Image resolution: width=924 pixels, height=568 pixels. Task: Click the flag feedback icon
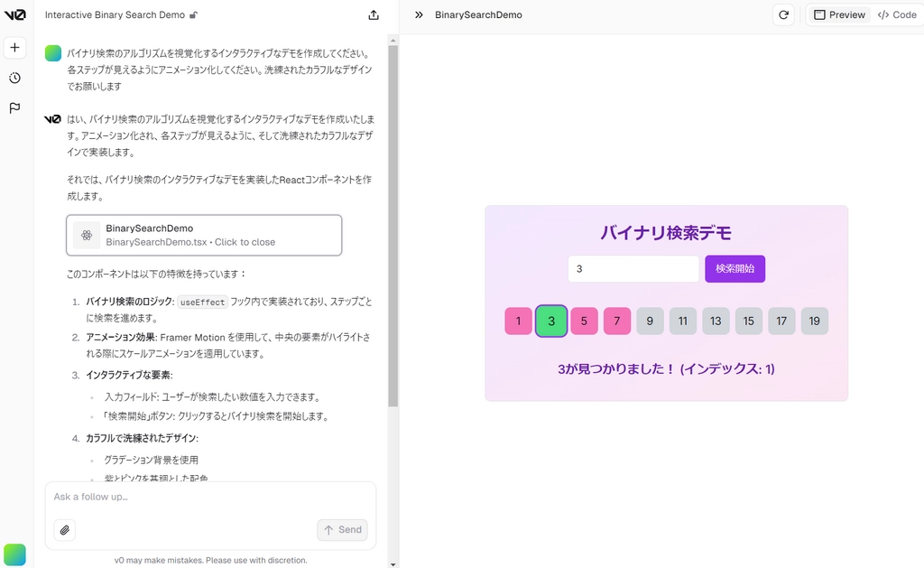click(x=14, y=108)
